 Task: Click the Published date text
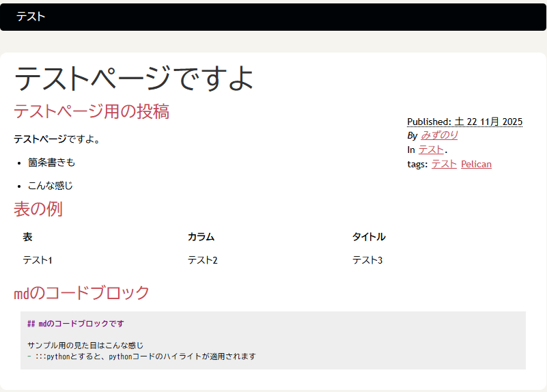pyautogui.click(x=464, y=122)
